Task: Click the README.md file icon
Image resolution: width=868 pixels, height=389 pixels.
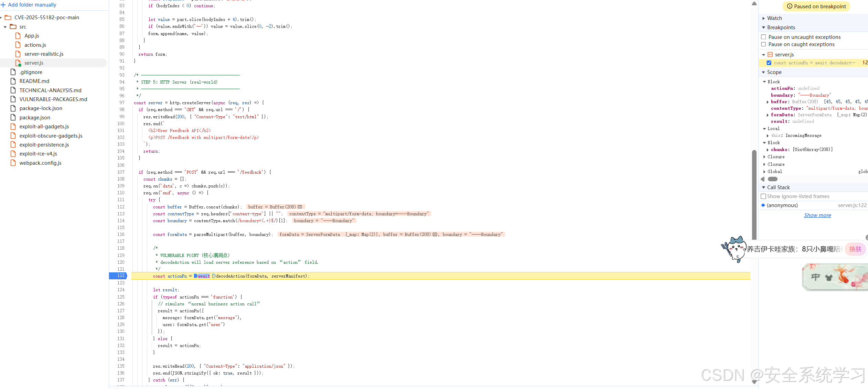Action: pos(13,81)
